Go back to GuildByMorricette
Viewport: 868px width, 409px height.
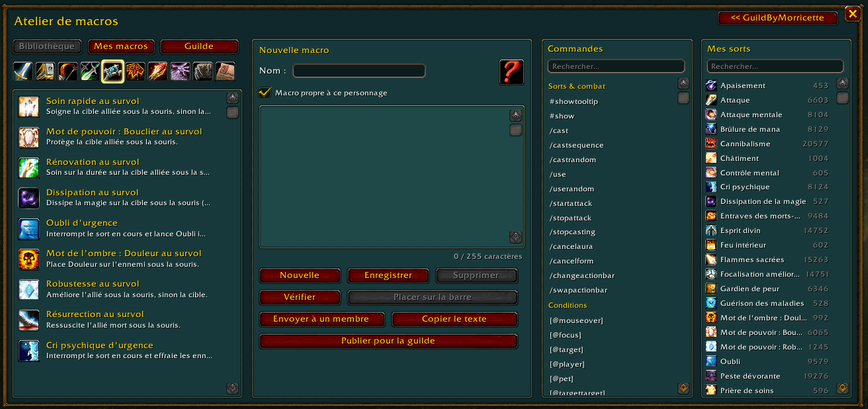pyautogui.click(x=777, y=18)
